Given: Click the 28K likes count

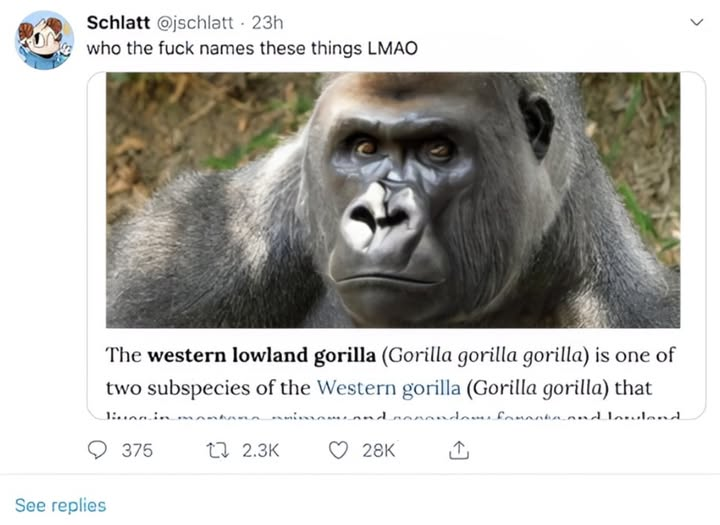Looking at the screenshot, I should coord(379,451).
